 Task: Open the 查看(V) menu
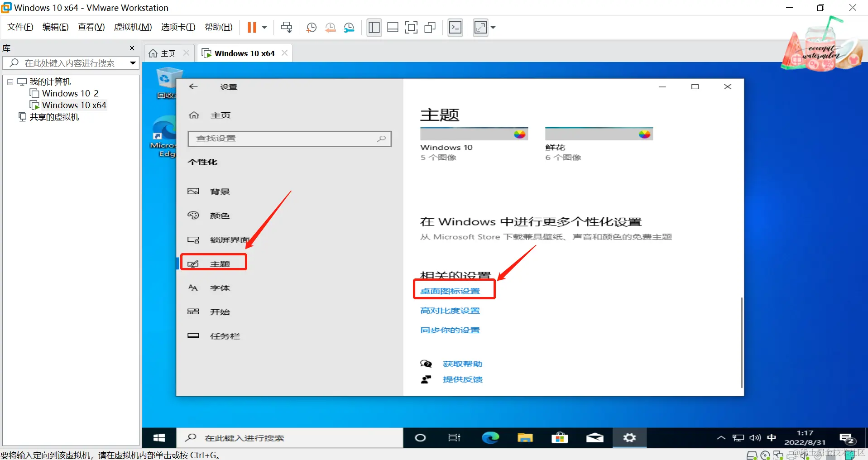click(x=91, y=27)
